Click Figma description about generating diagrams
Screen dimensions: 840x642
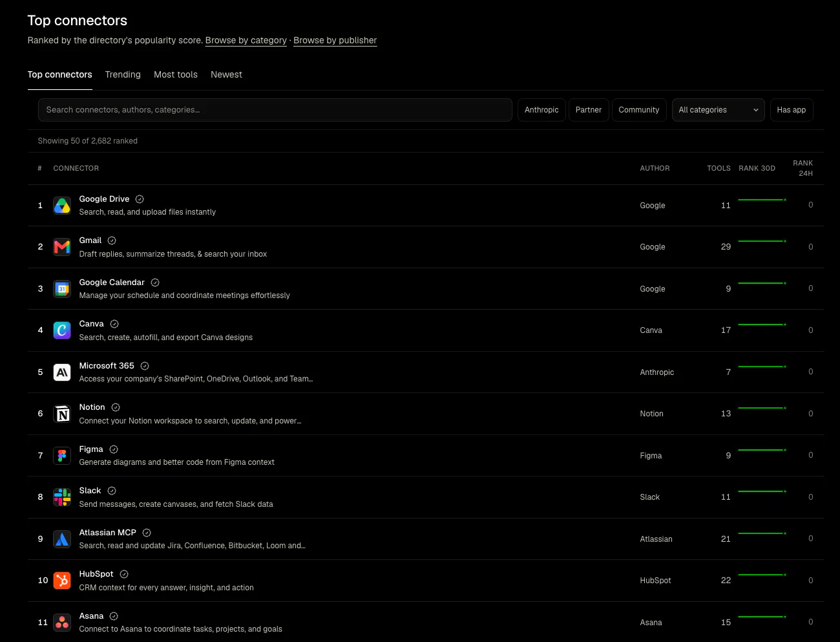pos(176,462)
